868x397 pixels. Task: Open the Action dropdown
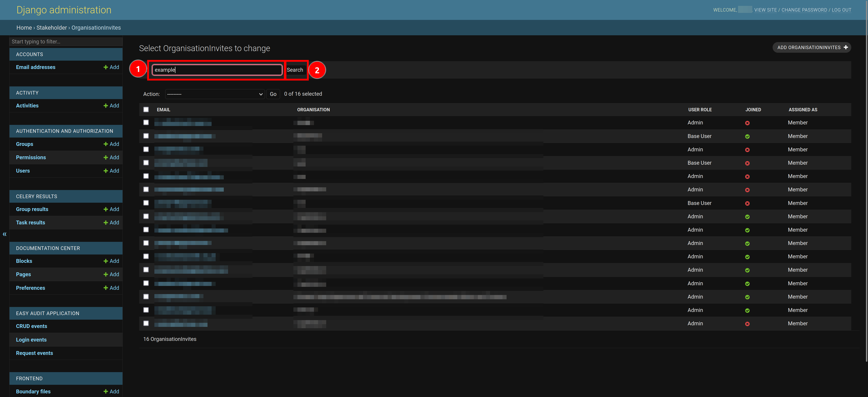click(x=215, y=94)
